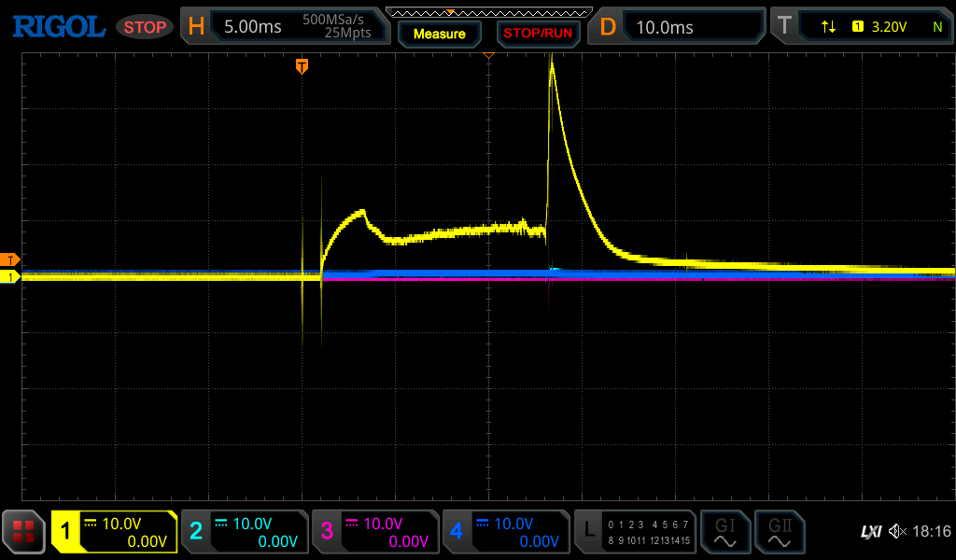
Task: Tap the muted speaker sound icon
Action: tap(897, 532)
